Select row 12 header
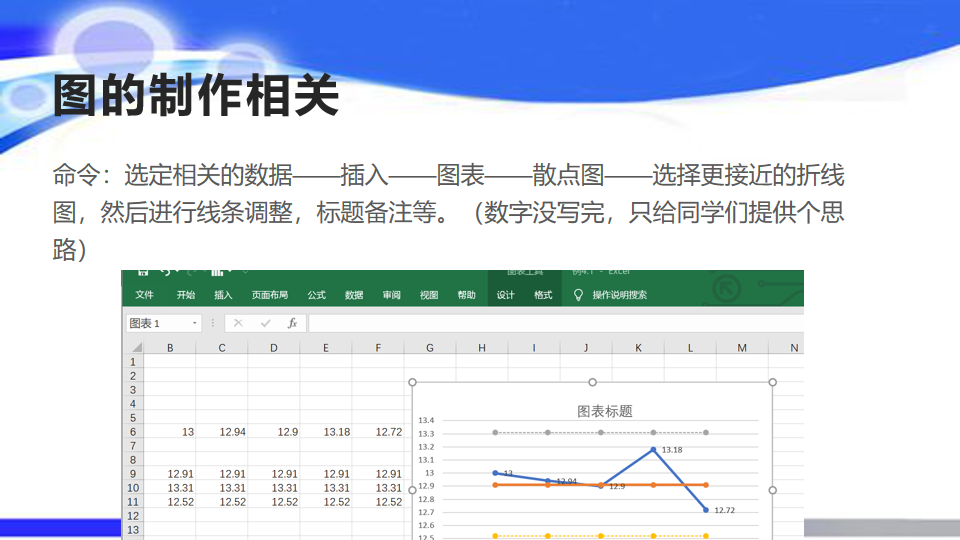 (x=133, y=516)
